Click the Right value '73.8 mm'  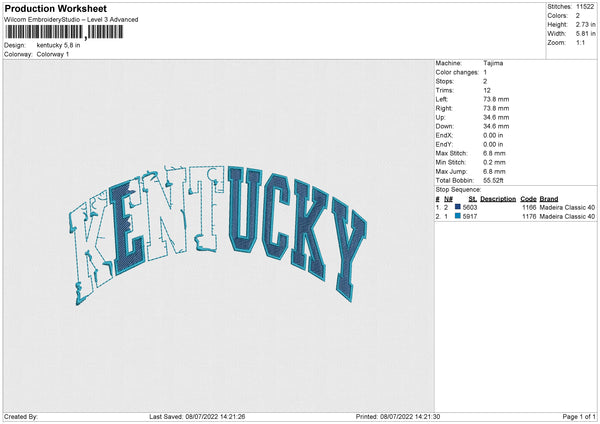(x=496, y=108)
